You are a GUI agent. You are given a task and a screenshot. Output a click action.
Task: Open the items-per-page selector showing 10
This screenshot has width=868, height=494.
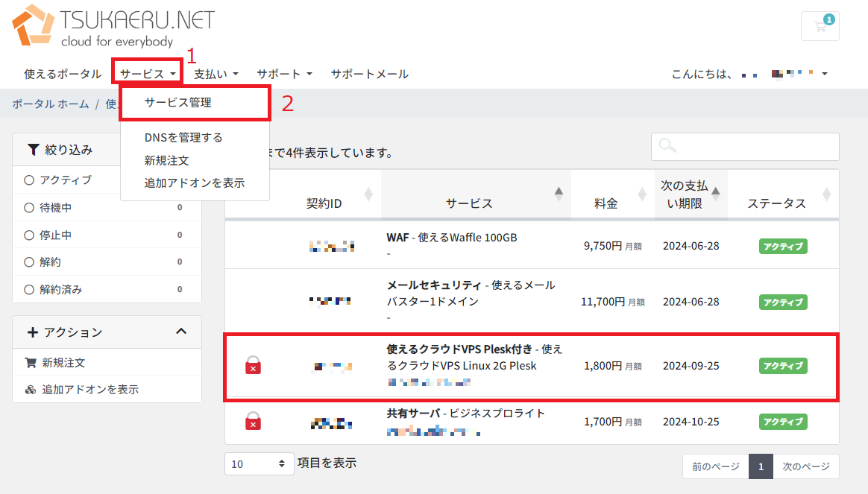[x=259, y=463]
